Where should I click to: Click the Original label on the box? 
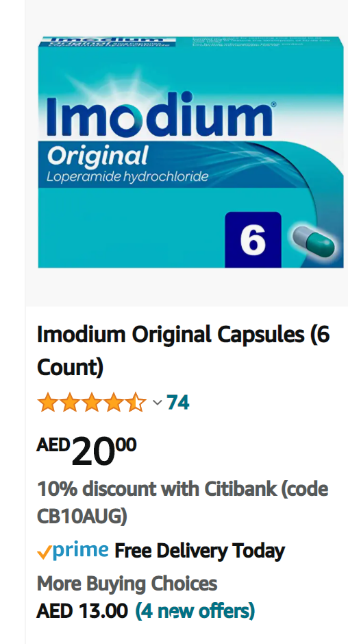coord(97,156)
